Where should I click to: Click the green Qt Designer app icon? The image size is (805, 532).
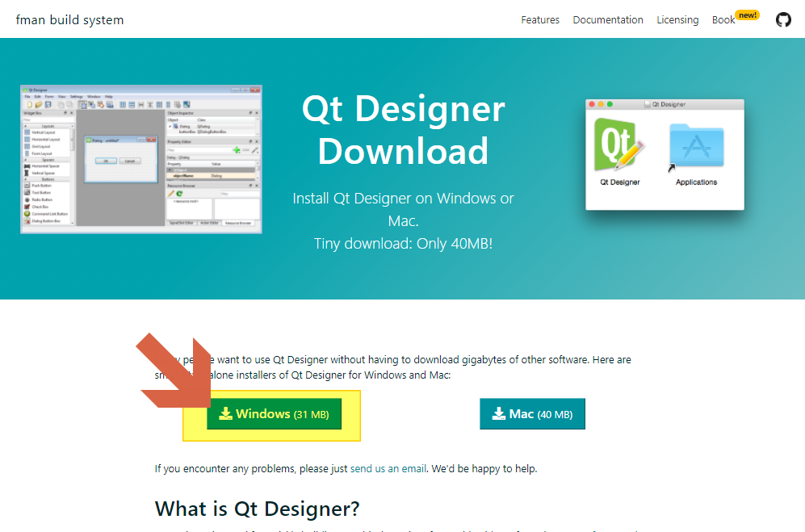pyautogui.click(x=619, y=145)
